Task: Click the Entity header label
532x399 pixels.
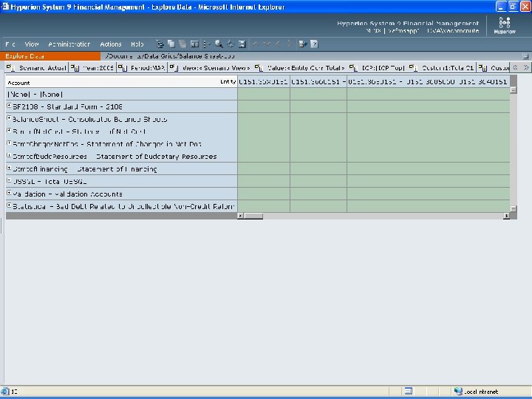Action: [x=228, y=81]
